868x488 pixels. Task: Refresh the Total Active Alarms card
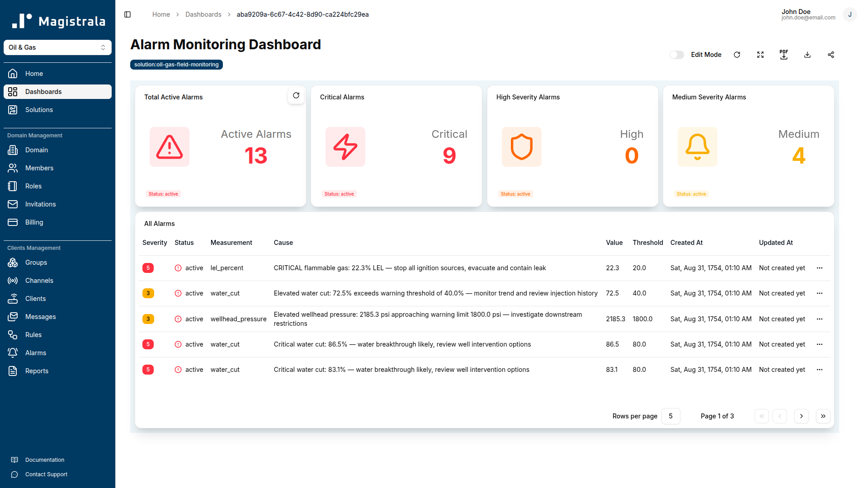296,96
